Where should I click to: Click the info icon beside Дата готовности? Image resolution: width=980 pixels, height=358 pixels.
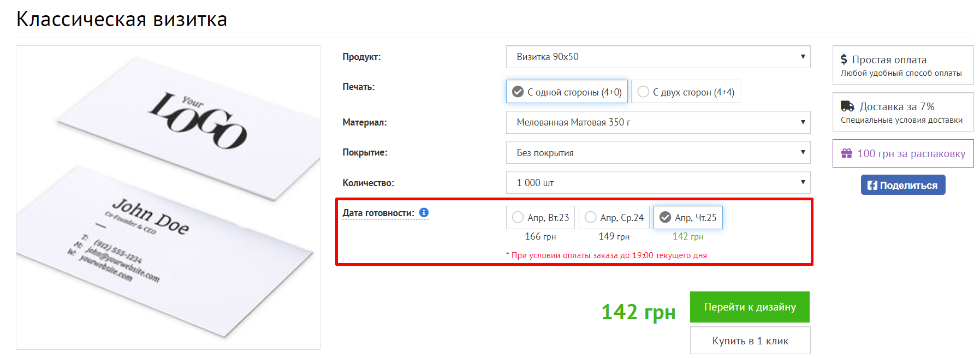point(424,213)
